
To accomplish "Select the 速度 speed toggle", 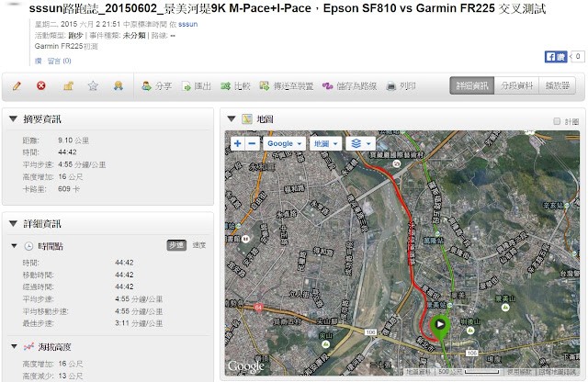I will click(199, 245).
